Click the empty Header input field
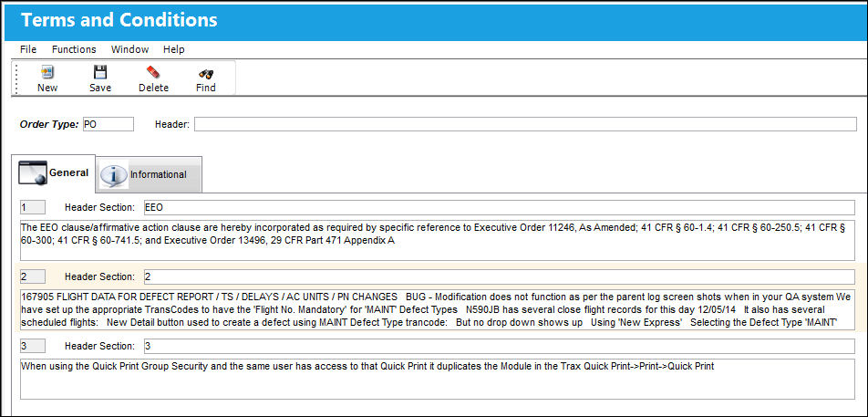 click(525, 124)
